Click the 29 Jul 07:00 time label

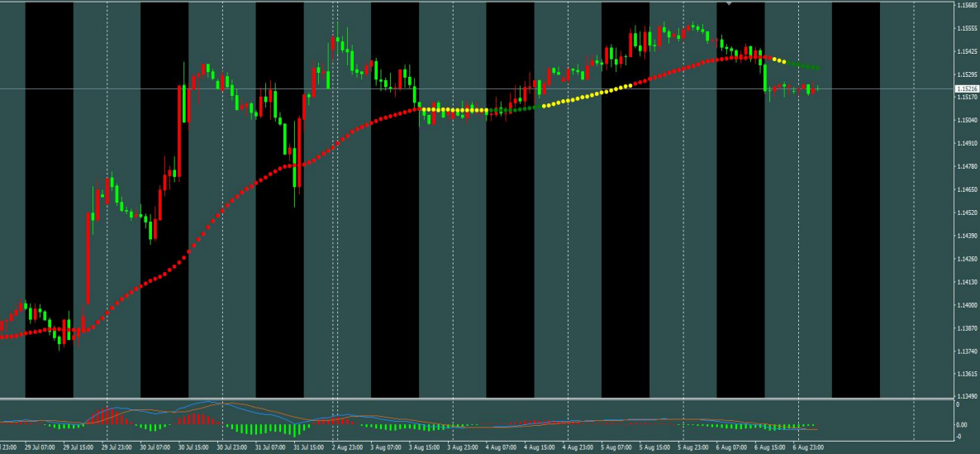coord(40,447)
